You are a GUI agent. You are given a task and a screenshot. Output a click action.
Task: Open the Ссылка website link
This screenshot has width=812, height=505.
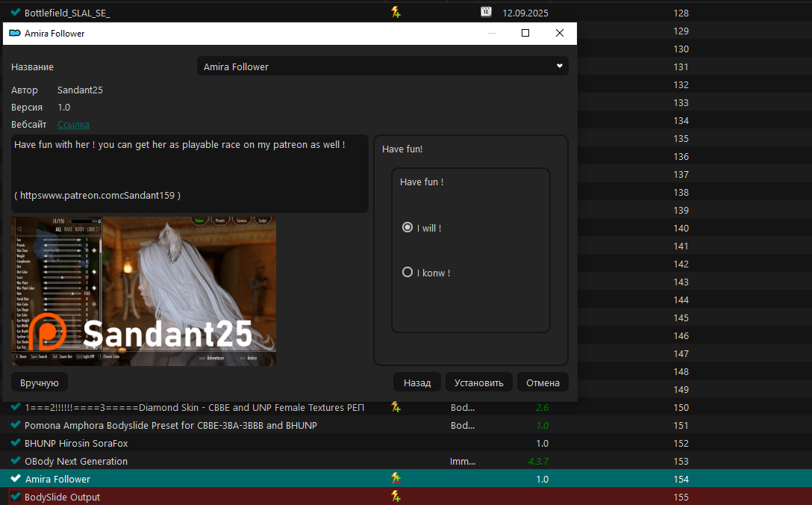(73, 125)
